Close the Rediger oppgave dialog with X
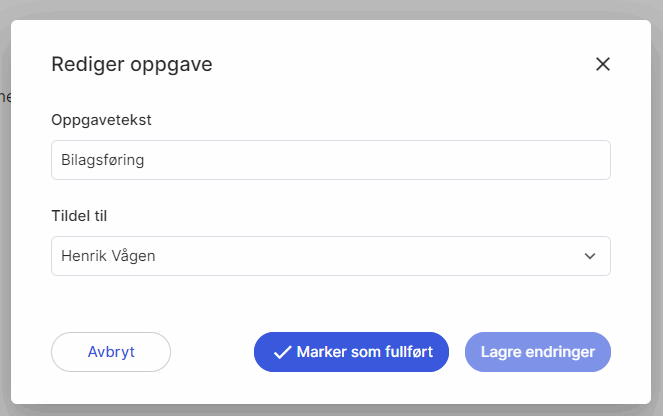Image resolution: width=663 pixels, height=416 pixels. tap(602, 65)
